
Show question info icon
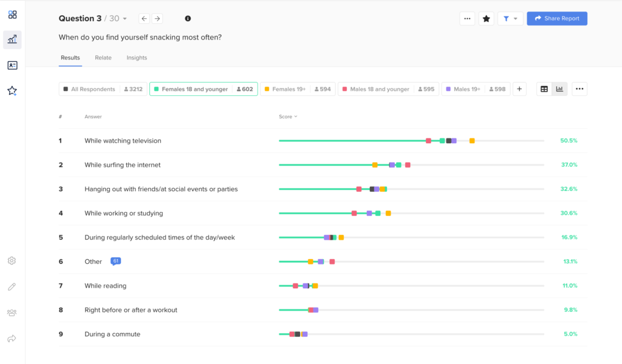(188, 19)
